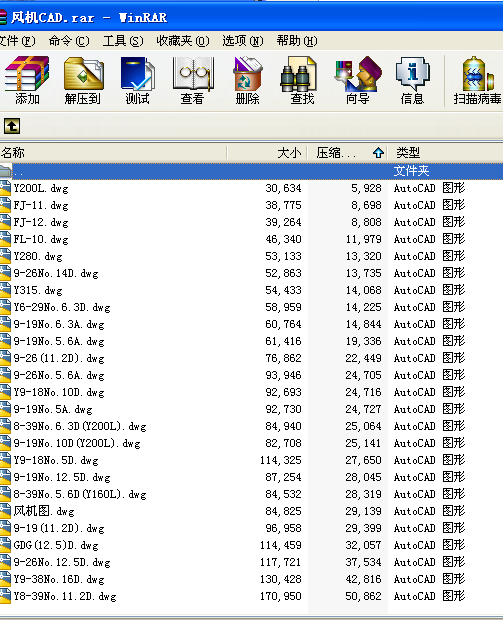Select file 9-19No.5A.dwg
Viewport: 503px width, 620px height.
point(53,409)
